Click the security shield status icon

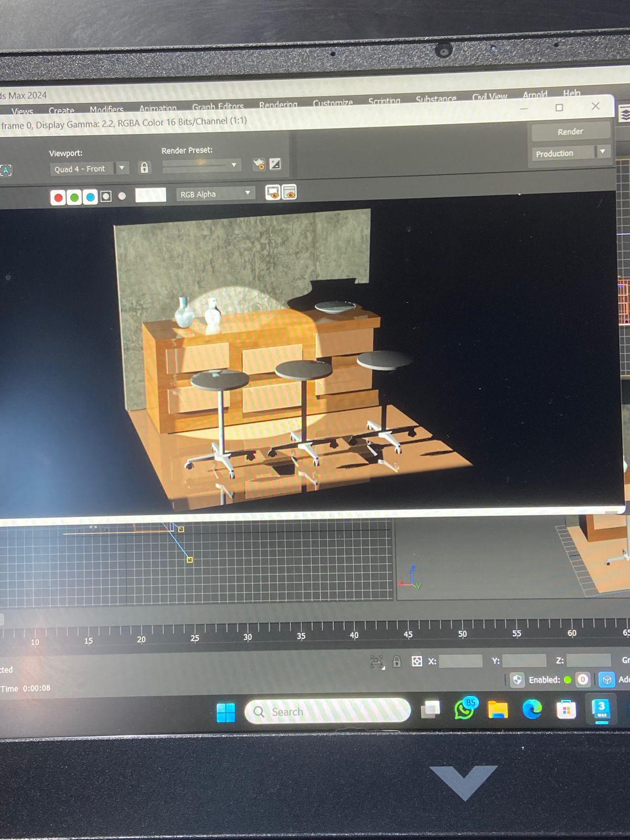pos(517,680)
